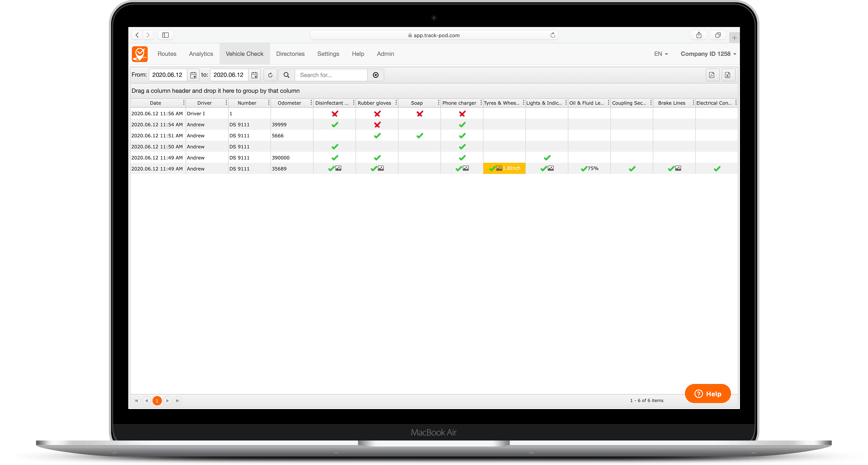The height and width of the screenshot is (465, 868).
Task: Click the search input field
Action: tap(332, 75)
